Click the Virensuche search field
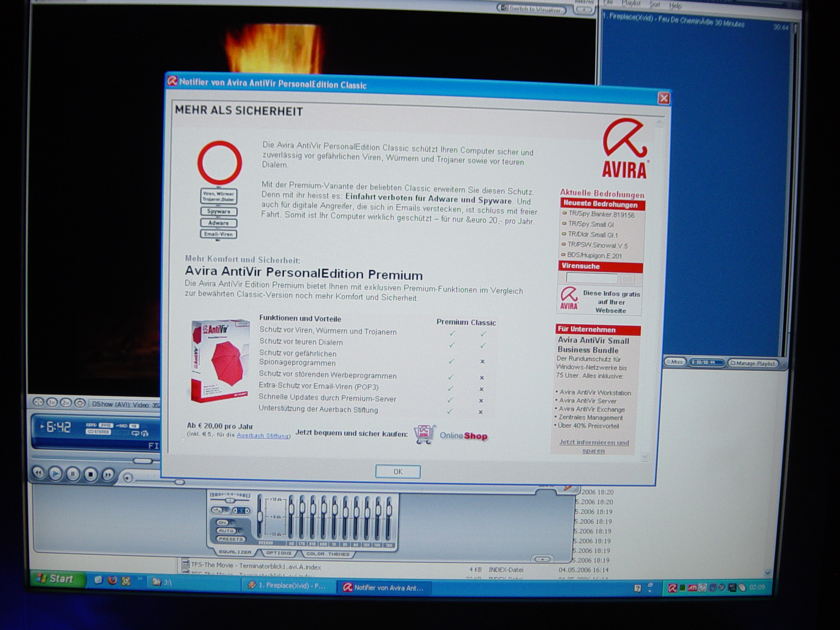This screenshot has height=630, width=840. click(x=591, y=278)
